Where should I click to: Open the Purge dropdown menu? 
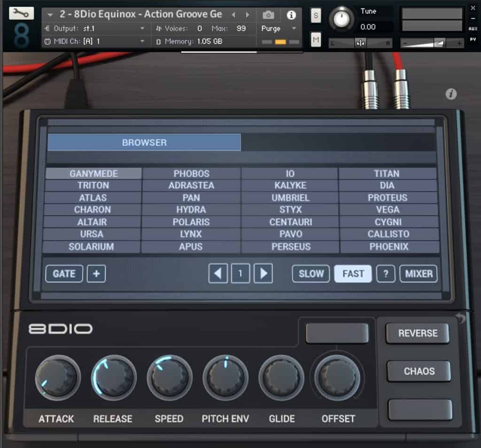pos(279,29)
